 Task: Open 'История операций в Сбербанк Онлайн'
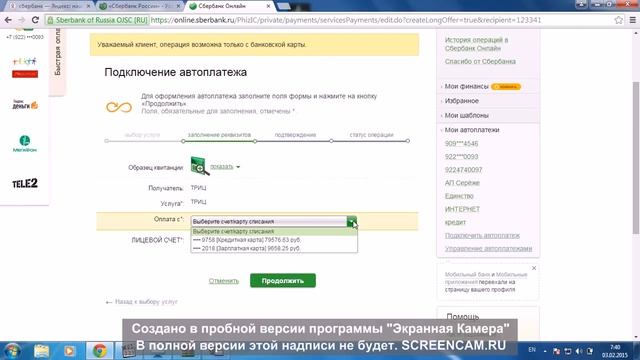pos(476,44)
